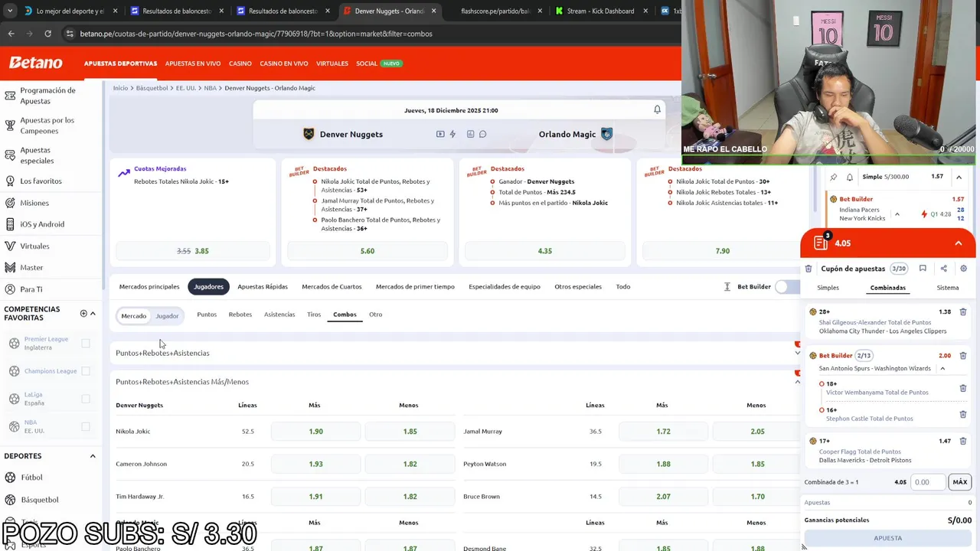Click the combined stake input field
The width and height of the screenshot is (980, 551).
pyautogui.click(x=928, y=482)
